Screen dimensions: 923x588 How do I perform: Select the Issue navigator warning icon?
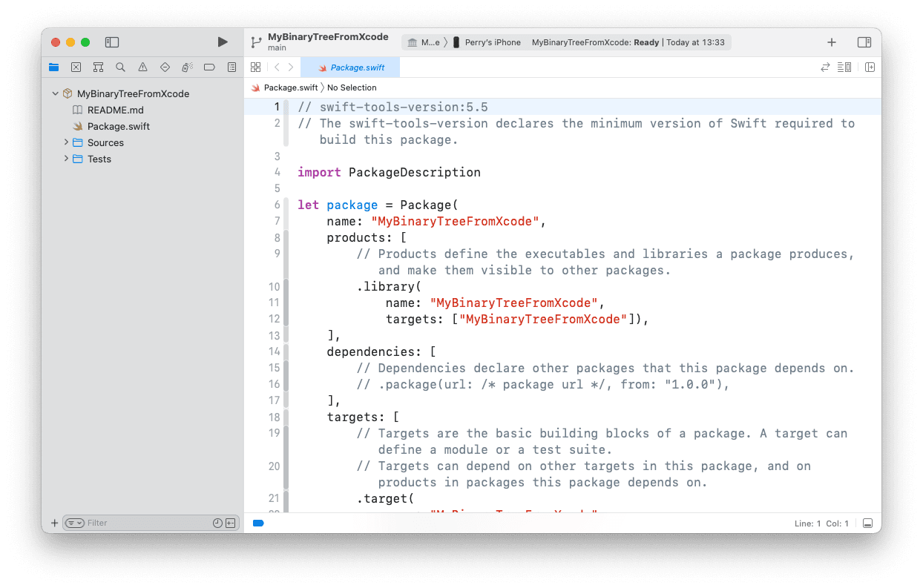142,67
